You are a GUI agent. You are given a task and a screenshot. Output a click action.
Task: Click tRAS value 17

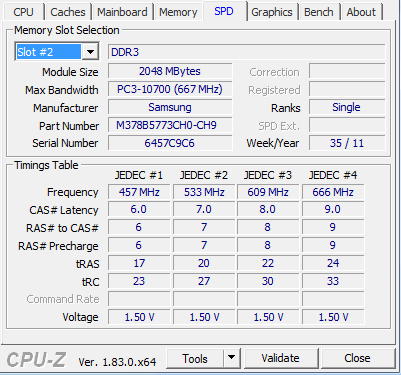(139, 263)
